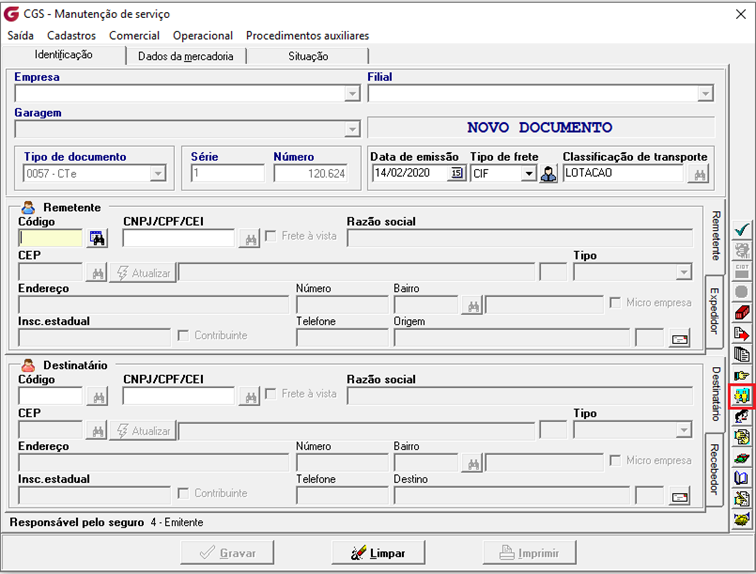Open the Data de emissão calendar picker
756x574 pixels.
457,173
